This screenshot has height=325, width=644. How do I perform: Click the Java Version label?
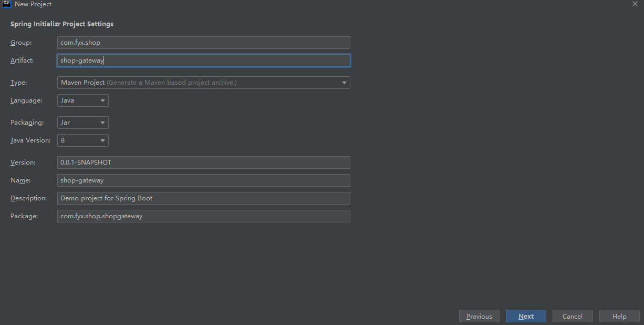(x=30, y=140)
